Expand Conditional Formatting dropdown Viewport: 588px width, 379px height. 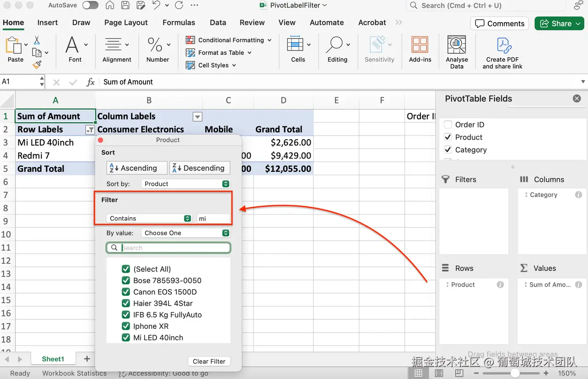269,40
